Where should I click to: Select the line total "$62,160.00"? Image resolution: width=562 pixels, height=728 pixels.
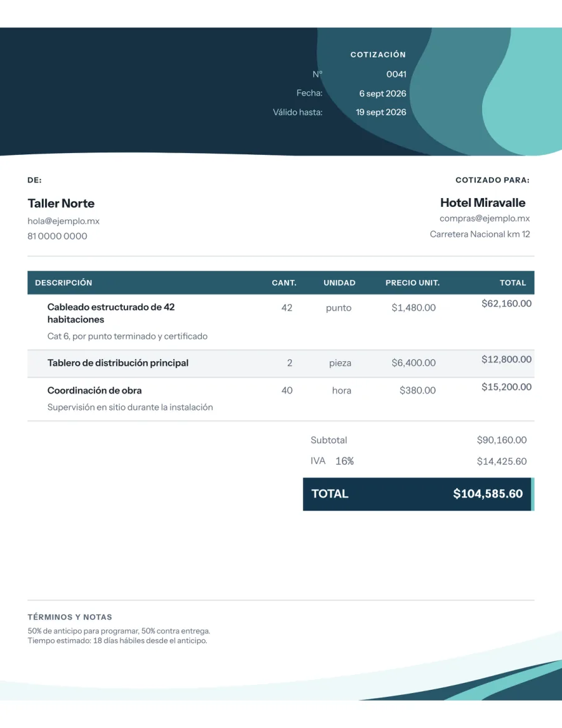[506, 304]
